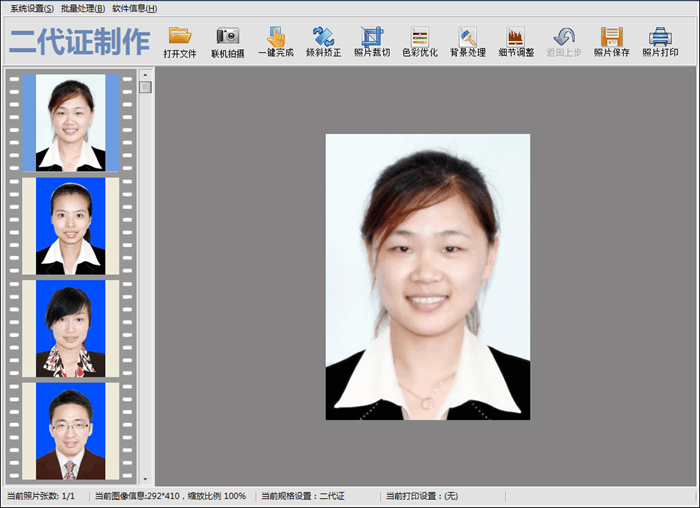Screen dimensions: 700x508
Task: Select the thumbnail of man with glasses
Action: 71,431
